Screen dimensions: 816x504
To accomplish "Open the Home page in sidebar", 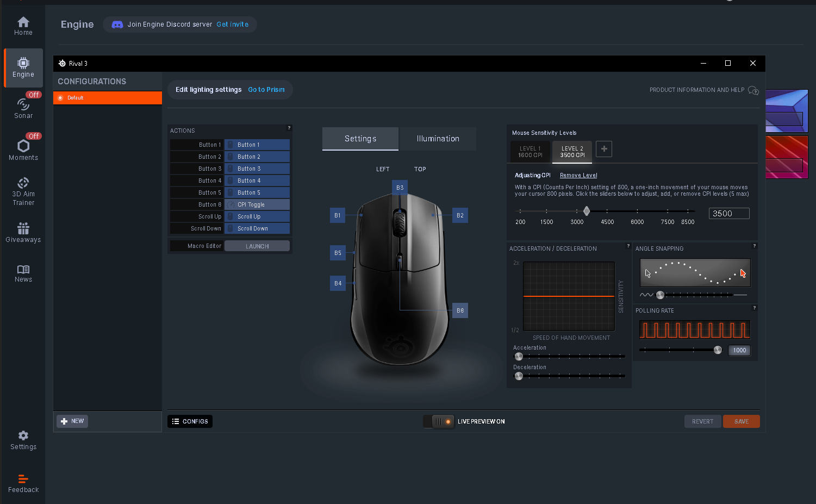I will click(x=23, y=26).
